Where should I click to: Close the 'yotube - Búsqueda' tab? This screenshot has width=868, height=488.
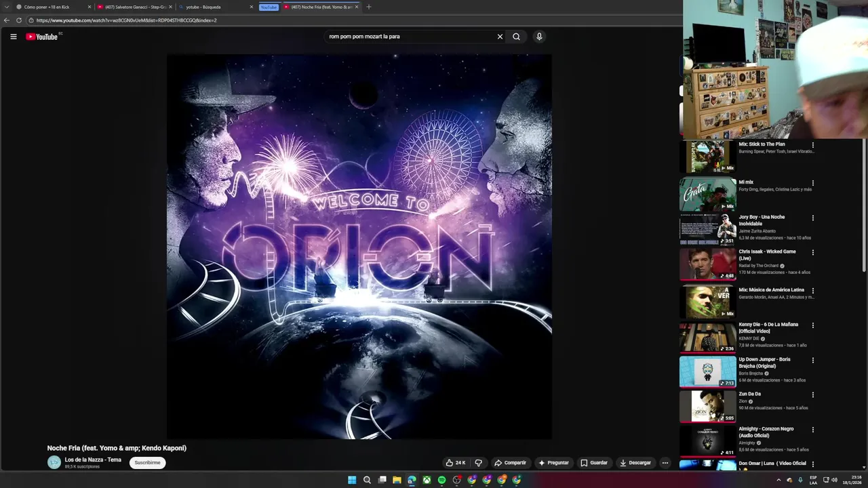tap(252, 7)
